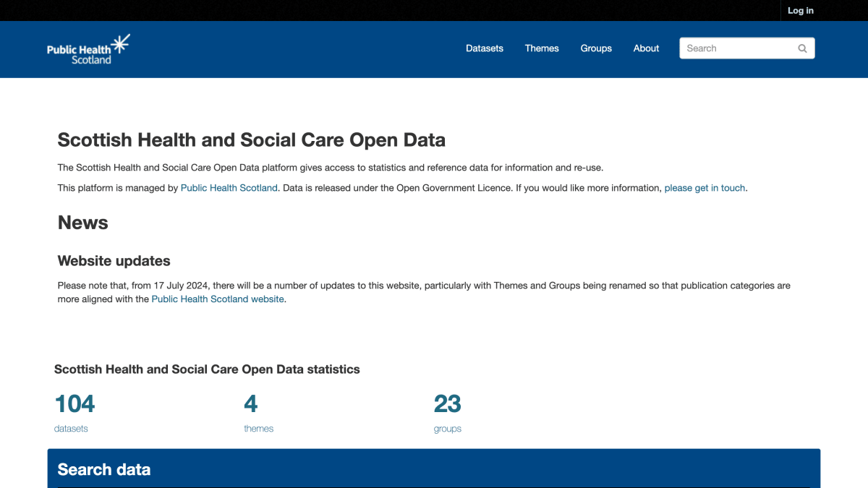Click the 23 groups count

[x=448, y=403]
